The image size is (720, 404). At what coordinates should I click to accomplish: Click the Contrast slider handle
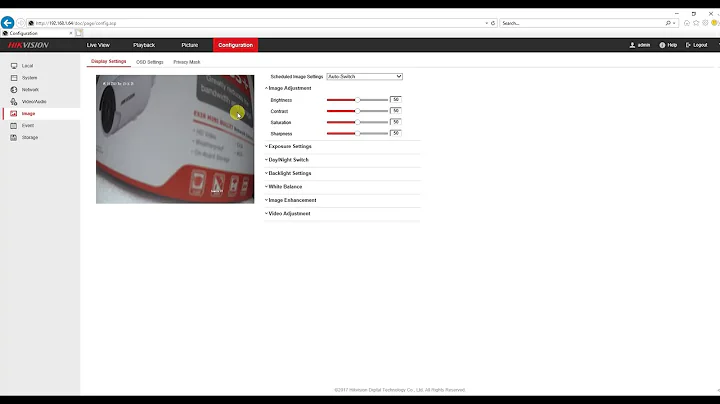point(357,111)
